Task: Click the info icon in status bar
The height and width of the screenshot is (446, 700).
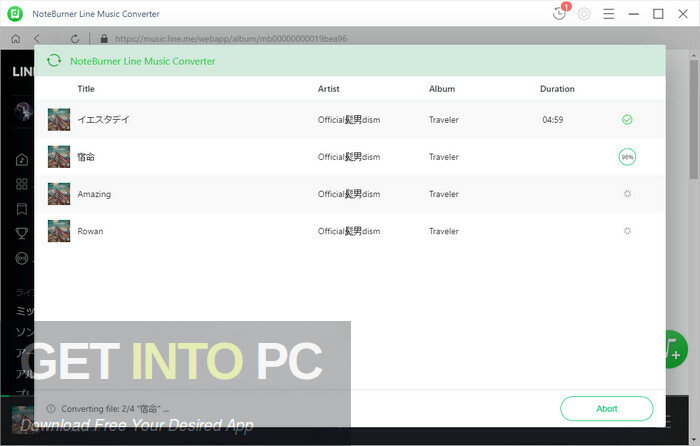Action: tap(51, 408)
